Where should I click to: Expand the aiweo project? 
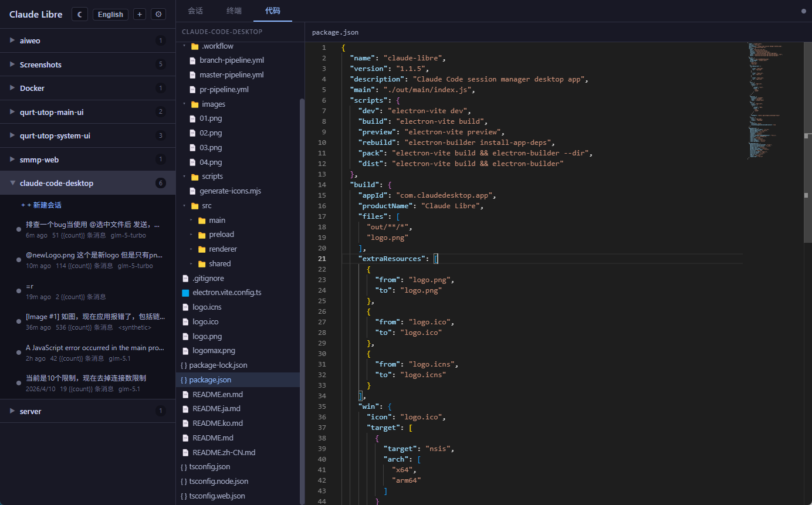pyautogui.click(x=12, y=40)
